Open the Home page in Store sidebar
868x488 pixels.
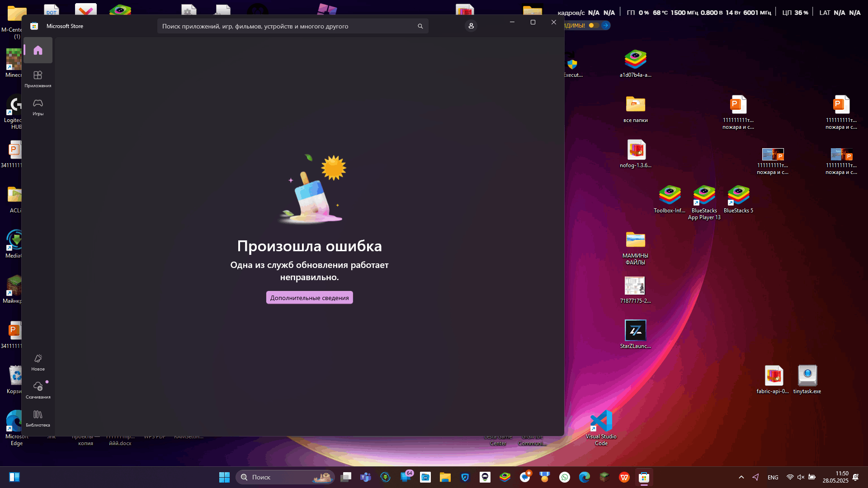[38, 50]
